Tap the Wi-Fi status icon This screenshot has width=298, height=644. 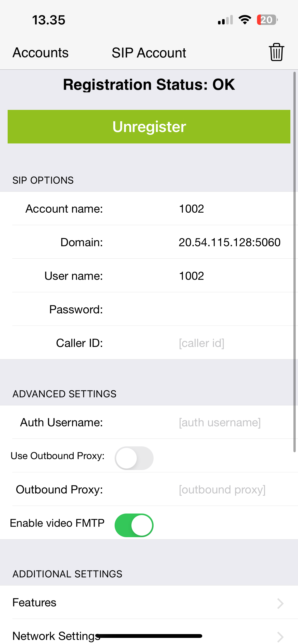click(245, 20)
